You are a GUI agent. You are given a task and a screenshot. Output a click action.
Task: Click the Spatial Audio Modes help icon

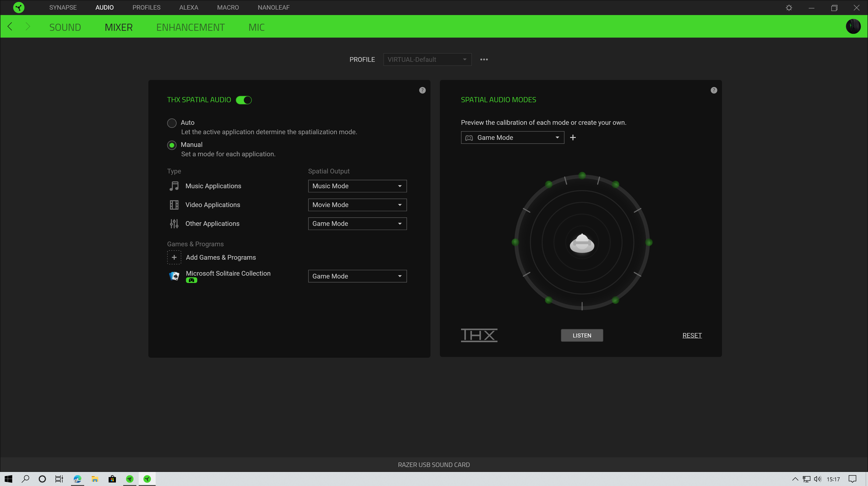[x=714, y=90]
